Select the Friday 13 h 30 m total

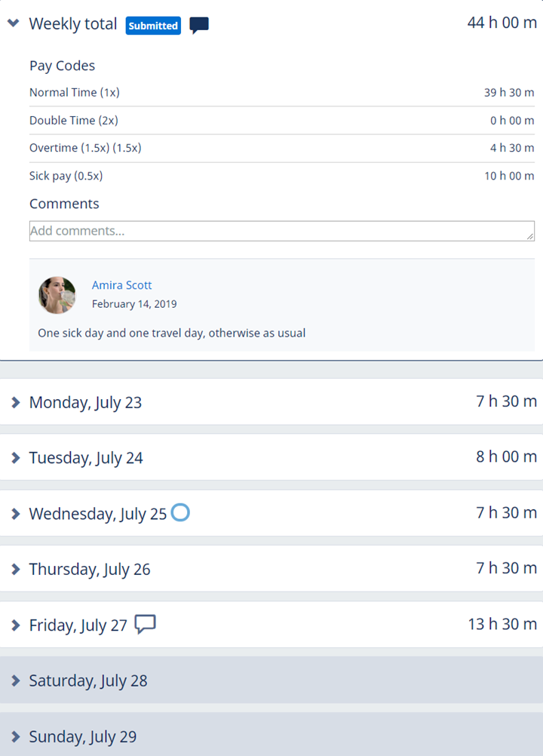[502, 624]
